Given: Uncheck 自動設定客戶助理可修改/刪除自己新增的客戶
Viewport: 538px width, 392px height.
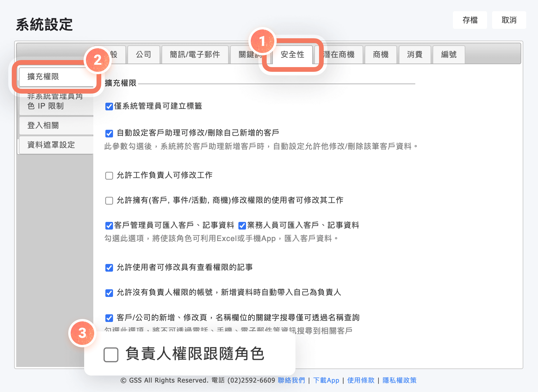Looking at the screenshot, I should (109, 133).
